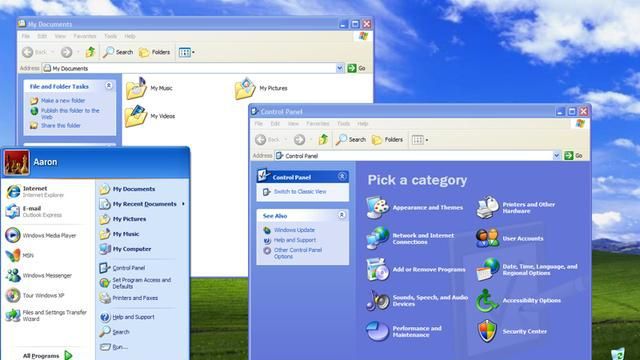Image resolution: width=640 pixels, height=360 pixels.
Task: Expand the Control Panel address bar dropdown
Action: pyautogui.click(x=556, y=156)
